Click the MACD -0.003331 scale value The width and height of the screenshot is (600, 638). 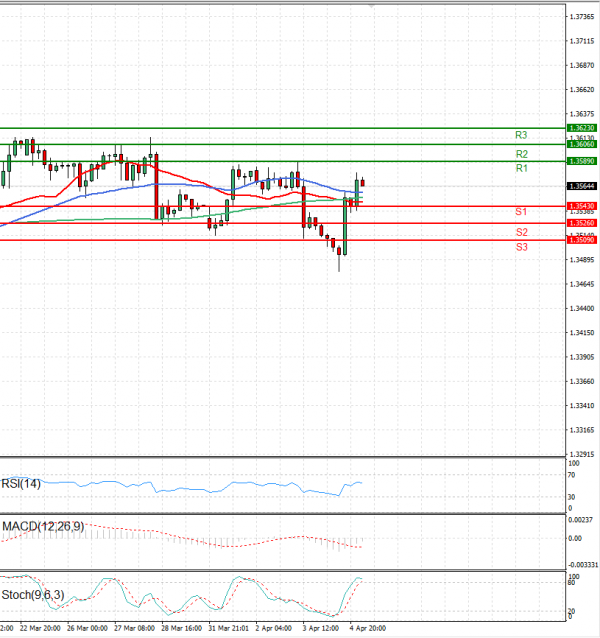tap(583, 565)
